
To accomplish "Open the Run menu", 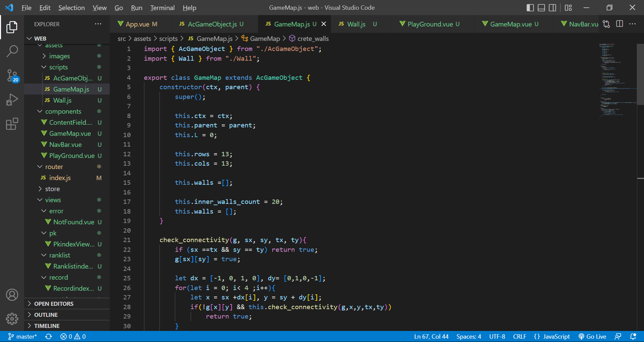I will [x=137, y=8].
